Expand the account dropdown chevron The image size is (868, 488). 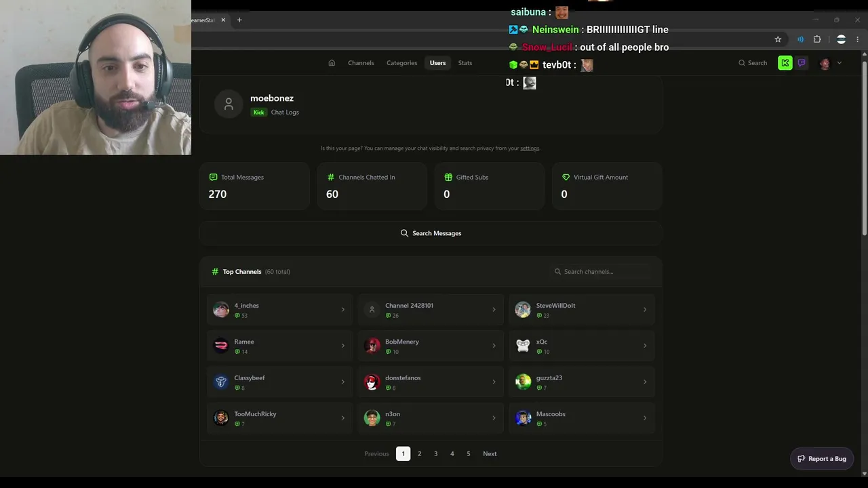[x=840, y=63]
